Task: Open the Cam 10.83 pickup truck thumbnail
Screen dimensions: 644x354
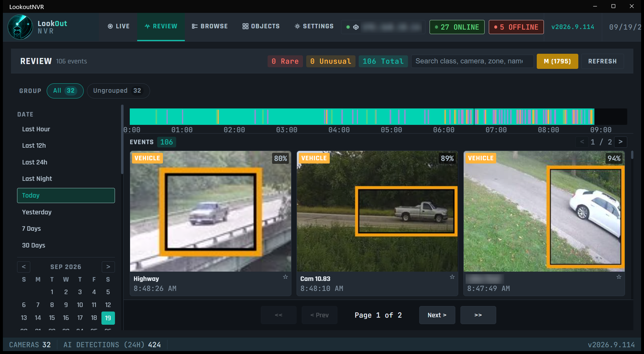Action: (377, 211)
